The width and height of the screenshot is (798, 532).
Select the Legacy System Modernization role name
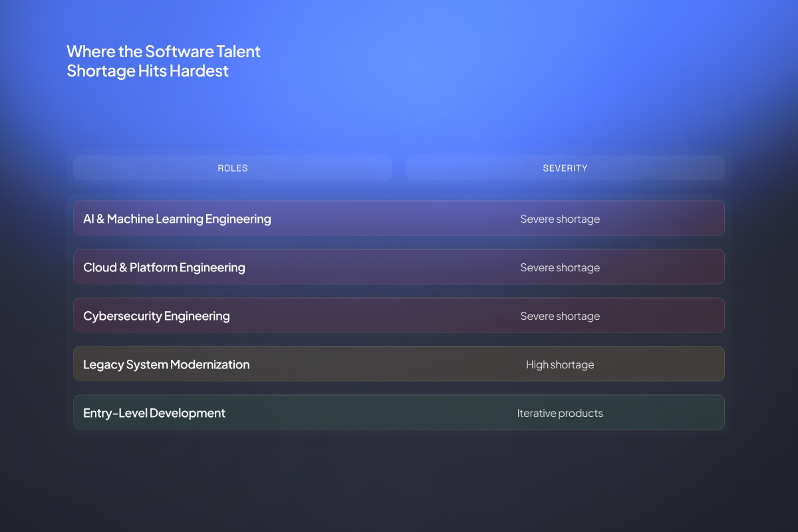tap(166, 364)
